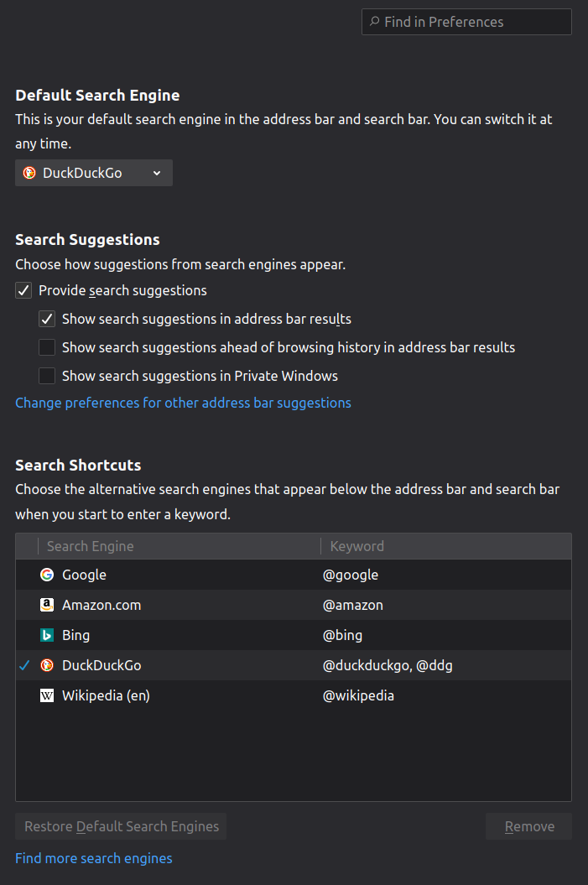Disable search suggestions in address bar results
Image resolution: width=588 pixels, height=885 pixels.
pos(47,320)
